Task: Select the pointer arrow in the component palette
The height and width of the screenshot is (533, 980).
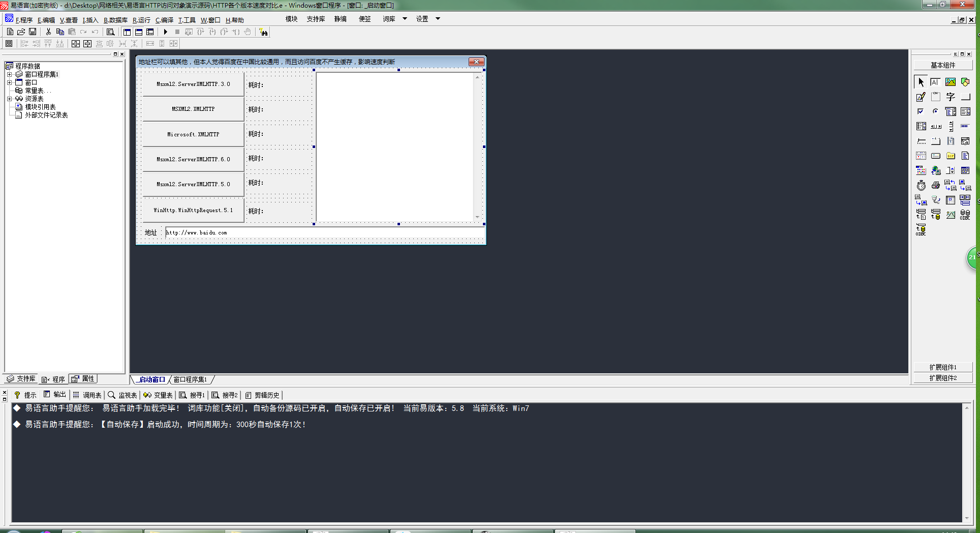Action: (x=921, y=82)
